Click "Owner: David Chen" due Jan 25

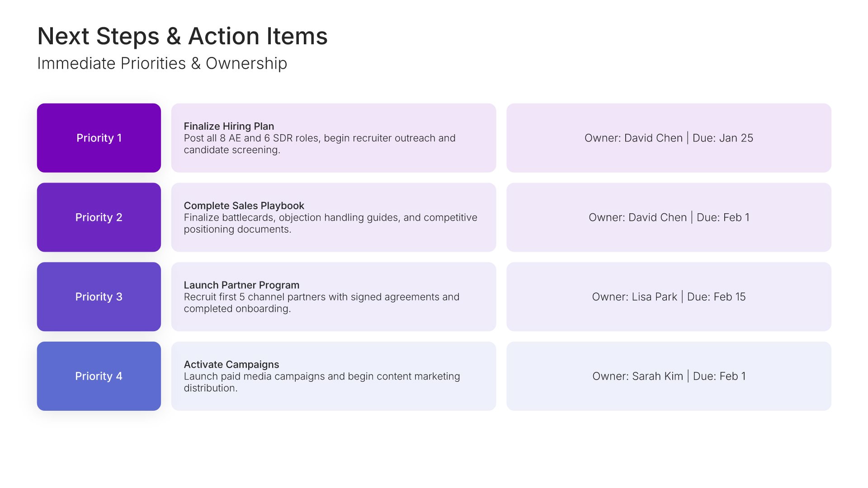tap(633, 138)
